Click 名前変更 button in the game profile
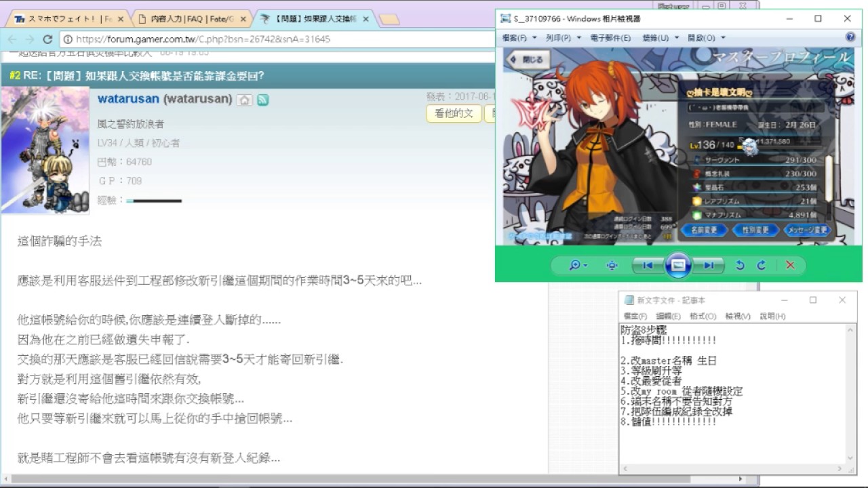868x488 pixels. pos(704,230)
